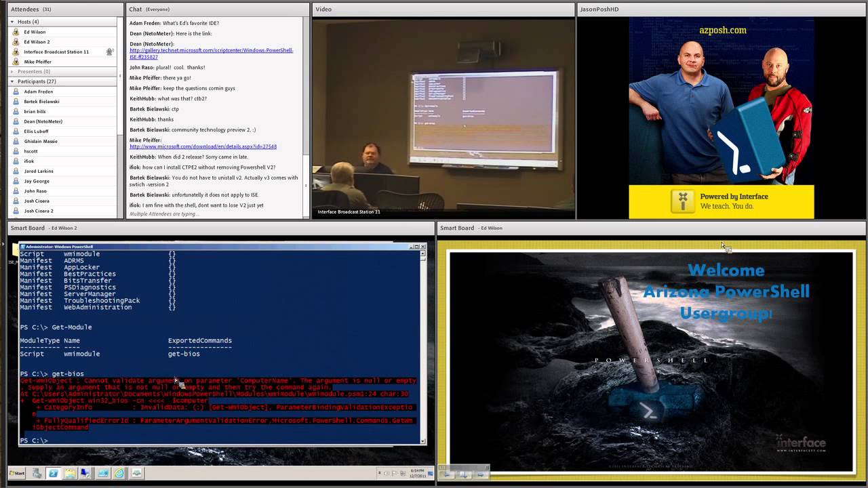The width and height of the screenshot is (868, 488).
Task: Select host Ed Wilson in attendees
Action: pyautogui.click(x=35, y=32)
